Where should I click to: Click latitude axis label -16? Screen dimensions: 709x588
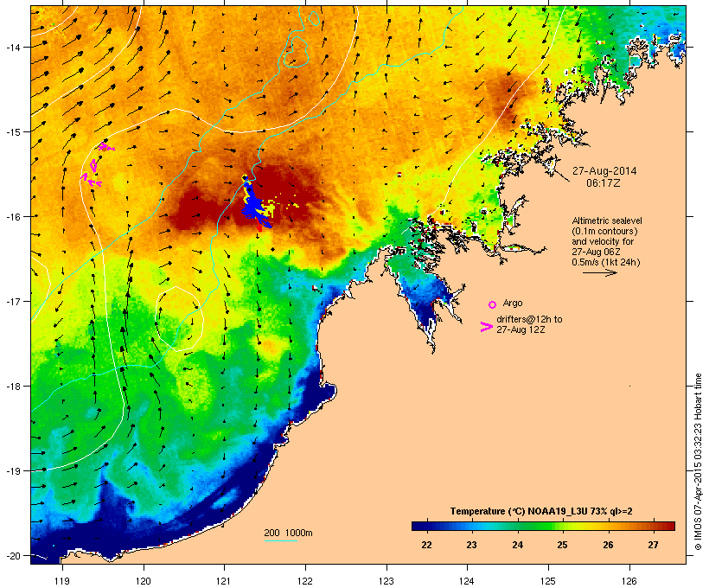pos(13,216)
